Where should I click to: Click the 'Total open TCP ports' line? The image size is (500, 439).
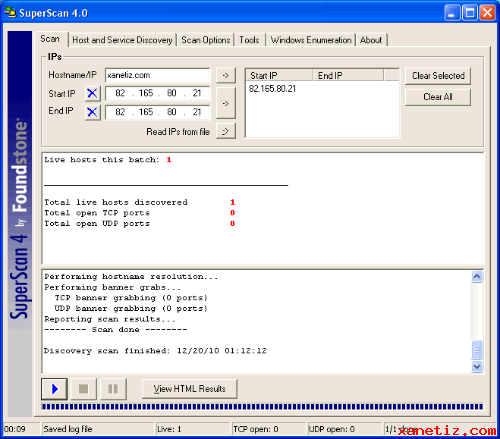(140, 213)
